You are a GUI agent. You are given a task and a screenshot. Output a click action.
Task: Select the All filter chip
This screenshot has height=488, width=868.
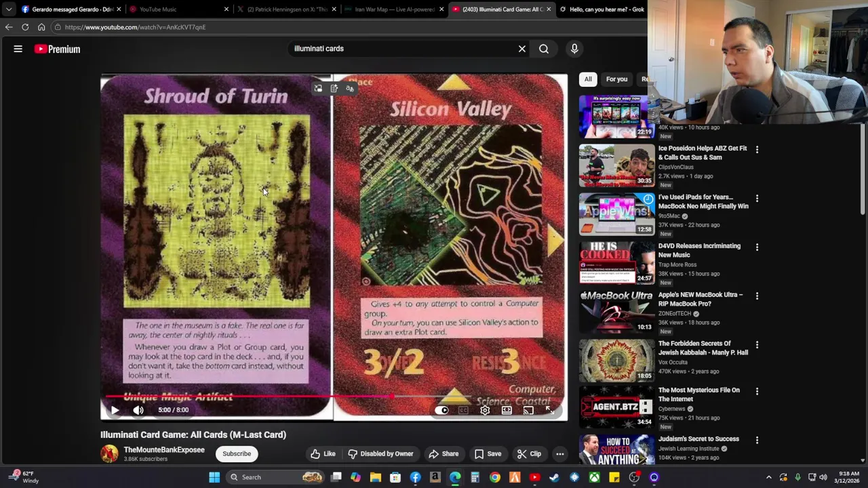click(x=588, y=79)
